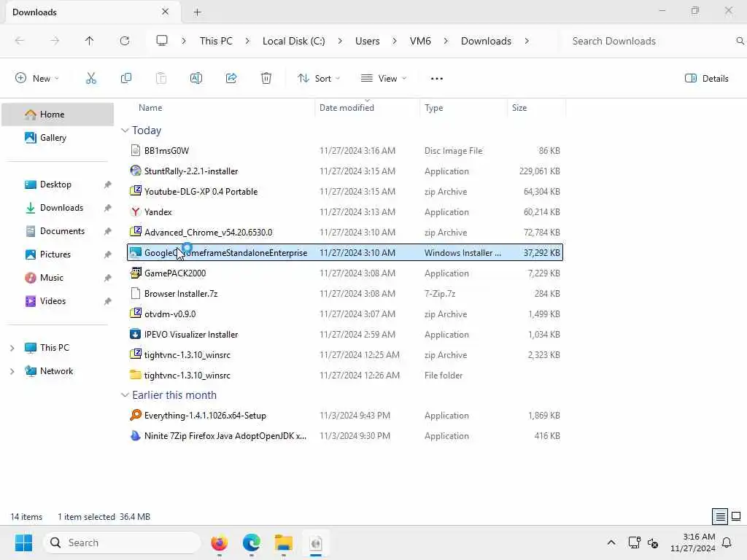
Task: Unpin Music from Quick access
Action: (108, 278)
